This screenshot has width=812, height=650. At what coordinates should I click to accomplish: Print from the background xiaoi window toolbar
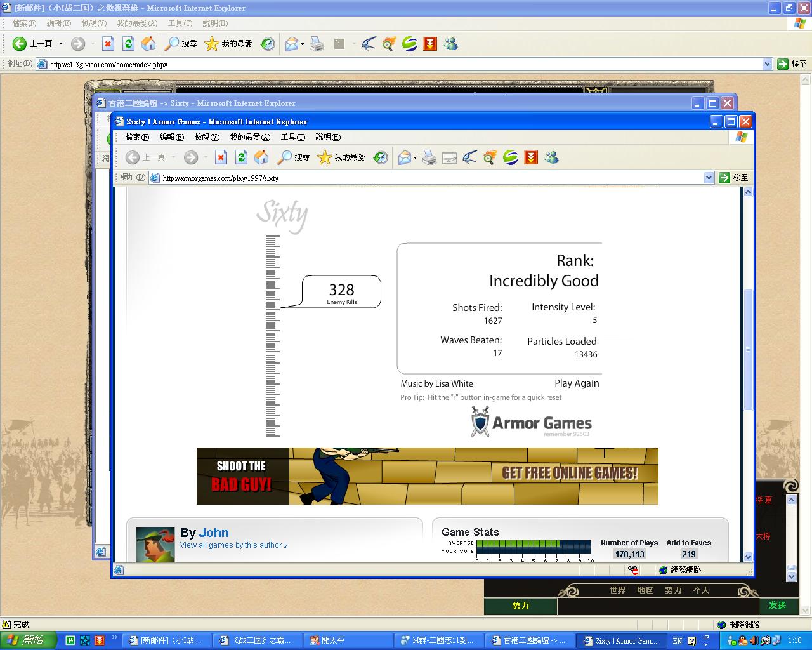click(x=317, y=44)
